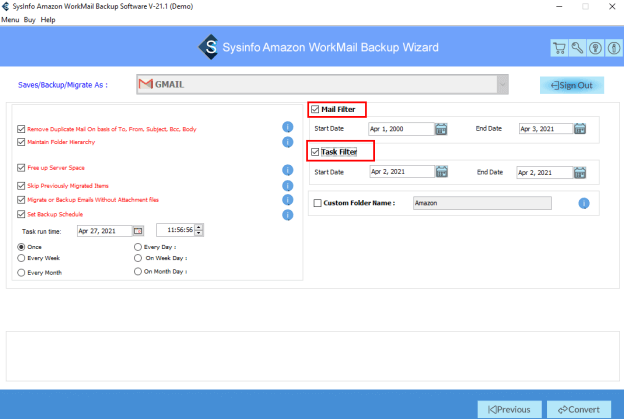Go back with Previous button
624x419 pixels.
click(x=509, y=409)
